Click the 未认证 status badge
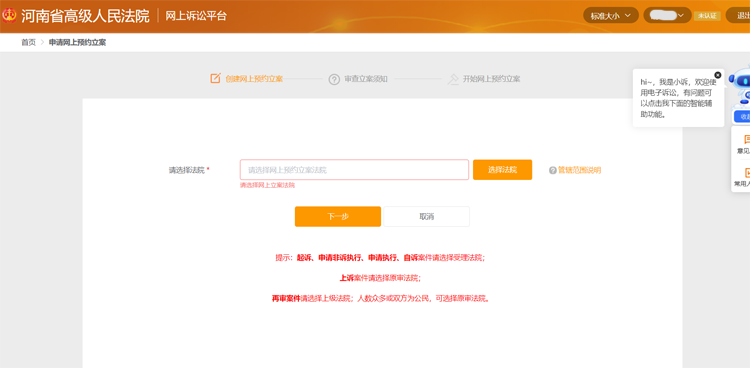750x368 pixels. click(707, 16)
